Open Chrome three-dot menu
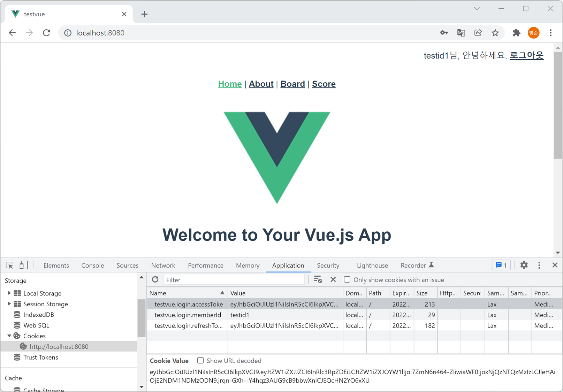This screenshot has height=392, width=563. point(551,33)
